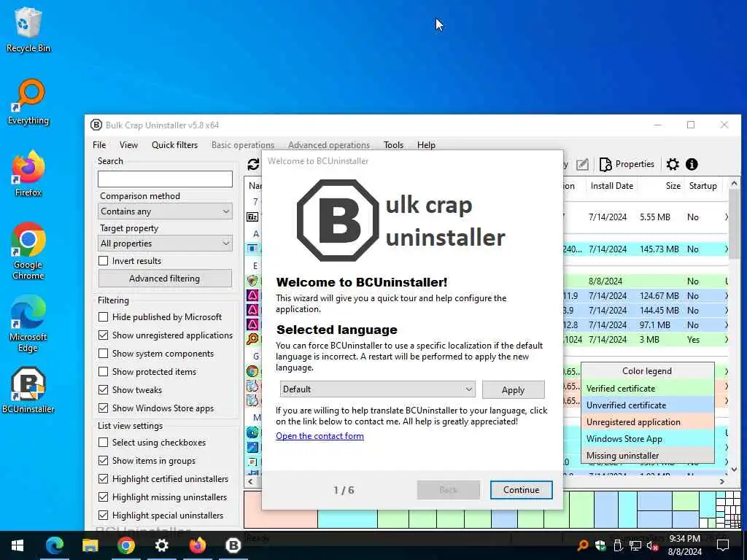Image resolution: width=747 pixels, height=560 pixels.
Task: Click Apply language button
Action: pyautogui.click(x=513, y=389)
